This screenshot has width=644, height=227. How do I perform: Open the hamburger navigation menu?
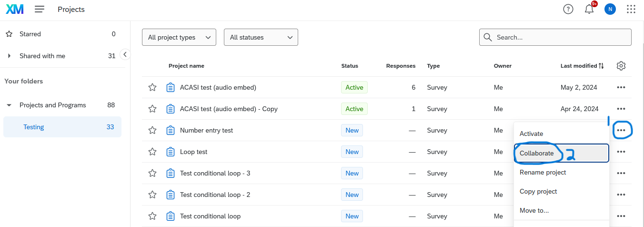point(40,10)
